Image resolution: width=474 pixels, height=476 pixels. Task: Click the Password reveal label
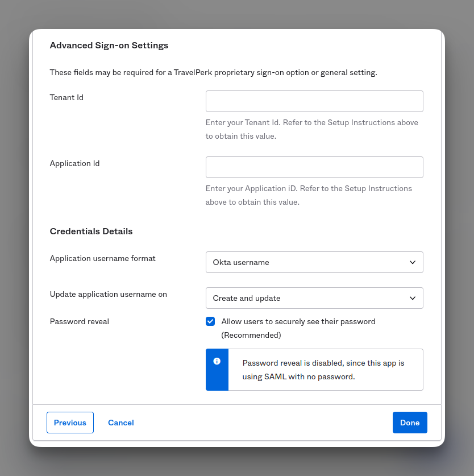tap(79, 321)
